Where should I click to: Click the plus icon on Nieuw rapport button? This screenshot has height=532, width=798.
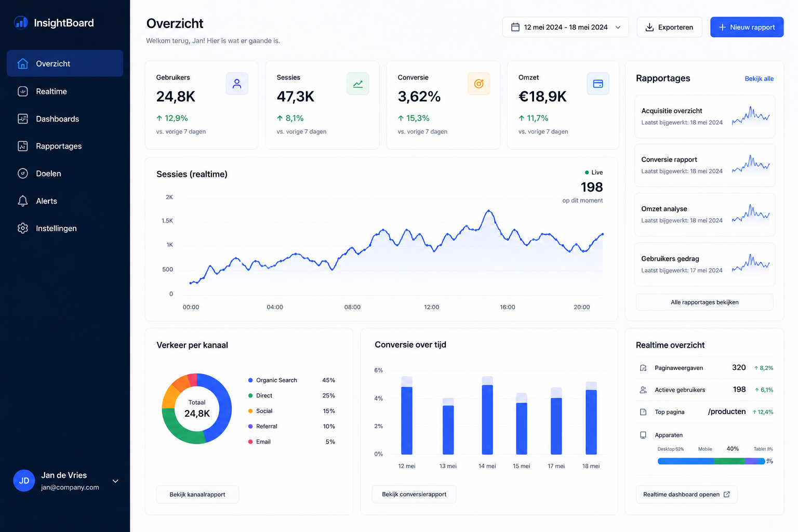722,27
